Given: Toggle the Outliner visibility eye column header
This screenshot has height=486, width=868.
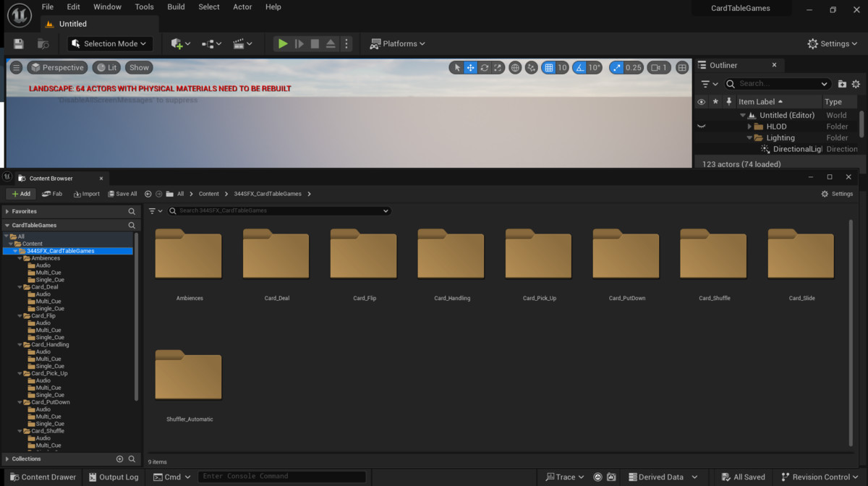Looking at the screenshot, I should tap(701, 102).
